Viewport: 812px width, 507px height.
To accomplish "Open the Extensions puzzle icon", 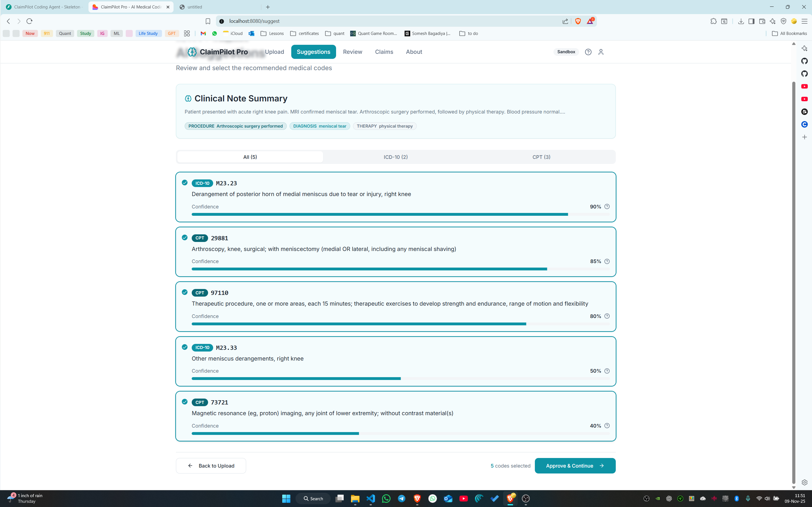I will [713, 21].
